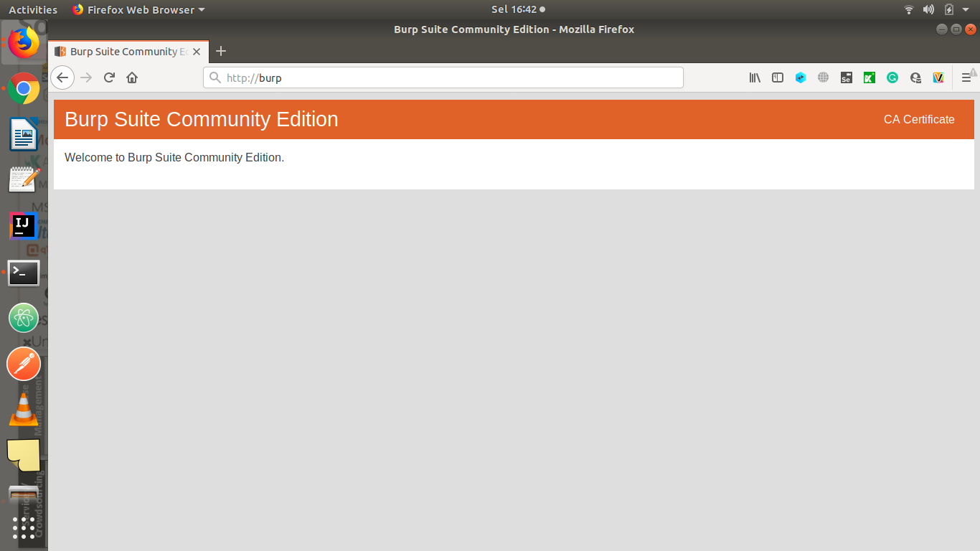Show Applications grid in the dock
Screen dimensions: 980x551
pos(24,527)
